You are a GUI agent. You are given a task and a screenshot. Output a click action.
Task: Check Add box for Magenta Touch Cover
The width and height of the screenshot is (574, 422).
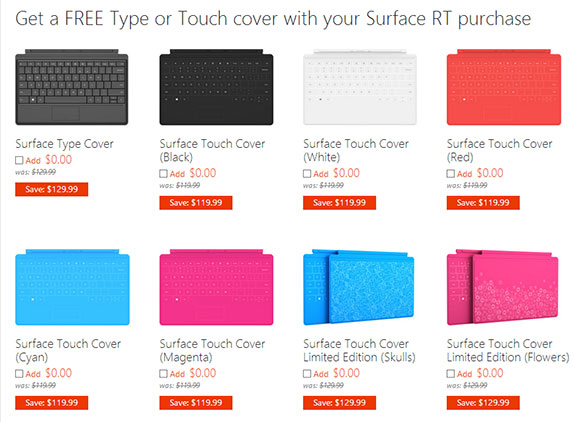[x=163, y=374]
